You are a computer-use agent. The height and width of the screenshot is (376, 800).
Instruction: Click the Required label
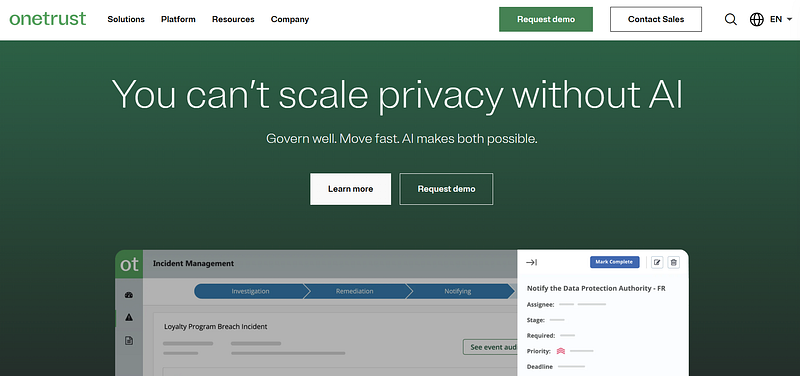tap(541, 336)
